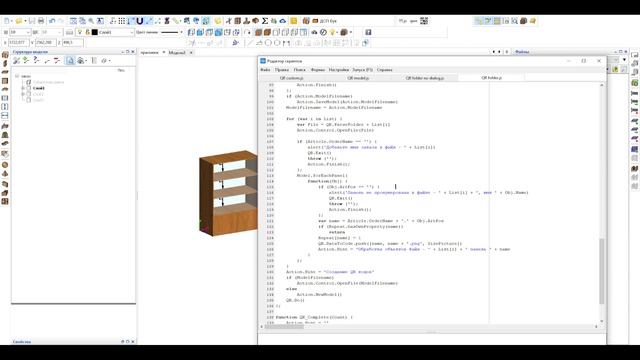The image size is (640, 360).
Task: Click the green icon in the right vertical toolbar
Action: tap(635, 83)
